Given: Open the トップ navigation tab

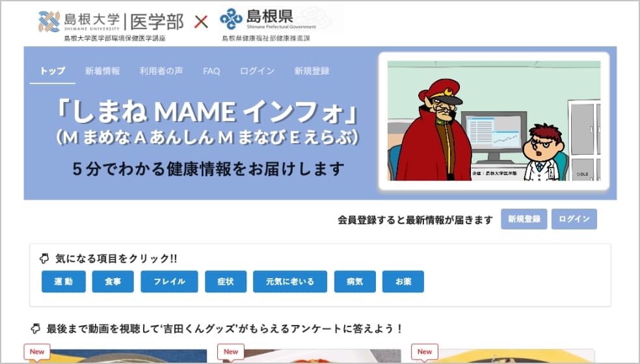Looking at the screenshot, I should (x=53, y=71).
